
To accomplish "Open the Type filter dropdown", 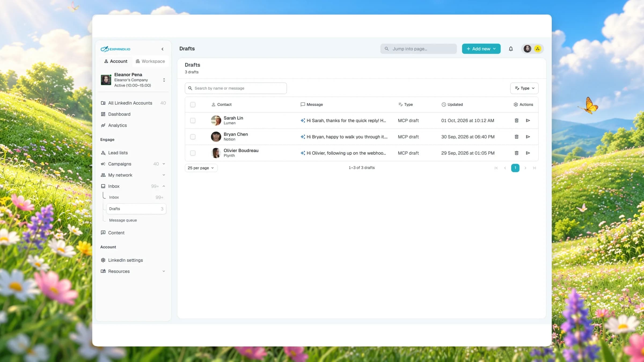I will click(x=524, y=88).
